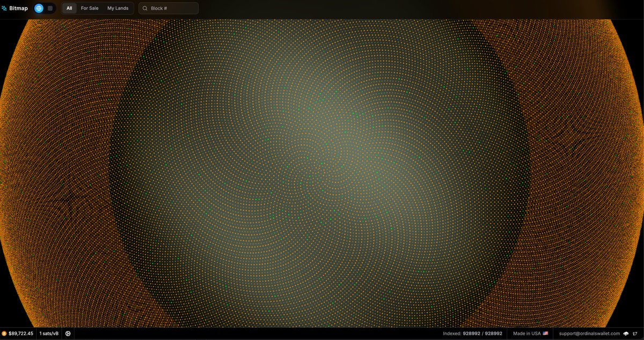The width and height of the screenshot is (644, 340).
Task: Click the 1 sats/vB fee rate
Action: coord(49,334)
